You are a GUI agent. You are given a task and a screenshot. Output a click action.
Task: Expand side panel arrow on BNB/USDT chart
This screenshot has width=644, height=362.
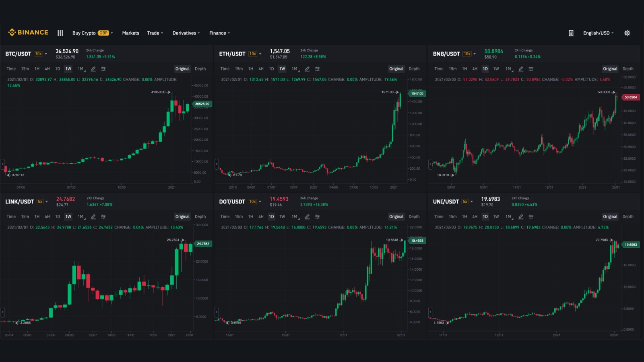(x=430, y=164)
